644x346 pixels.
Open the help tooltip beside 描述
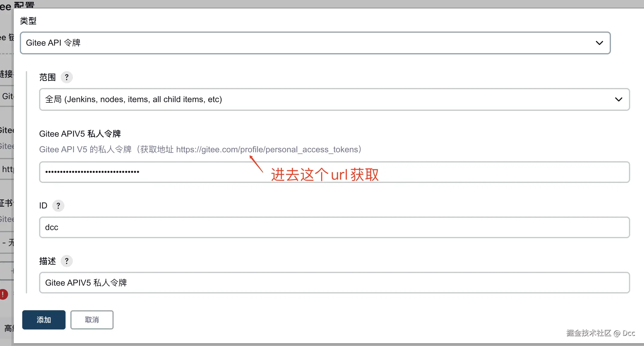(x=67, y=261)
